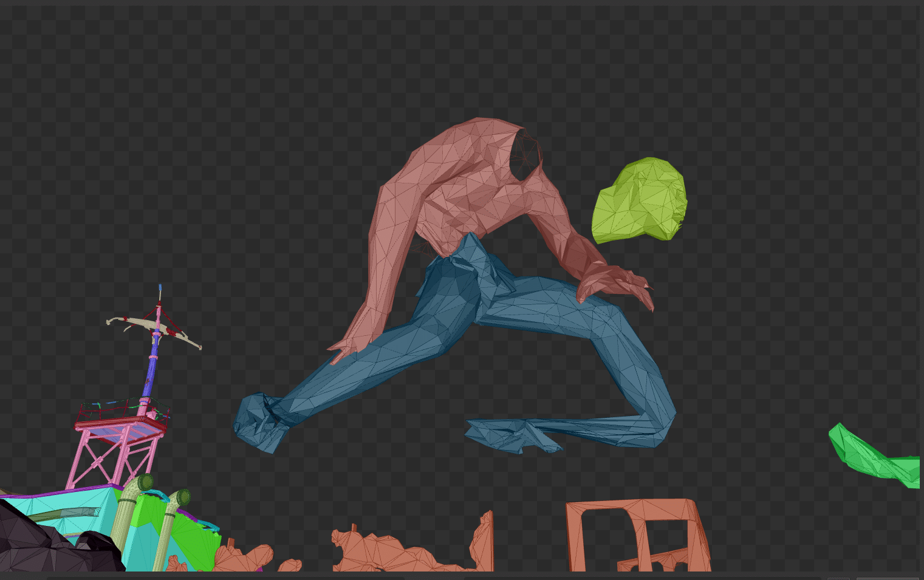Select the purple antenna mast on the tower
Image resolution: width=924 pixels, height=580 pixels.
152,364
